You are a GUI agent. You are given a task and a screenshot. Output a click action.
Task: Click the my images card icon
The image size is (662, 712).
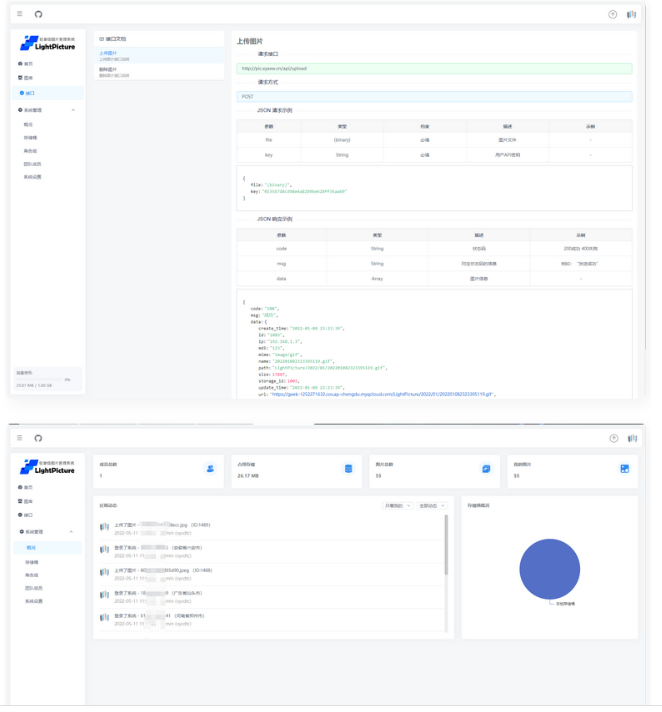pyautogui.click(x=624, y=469)
